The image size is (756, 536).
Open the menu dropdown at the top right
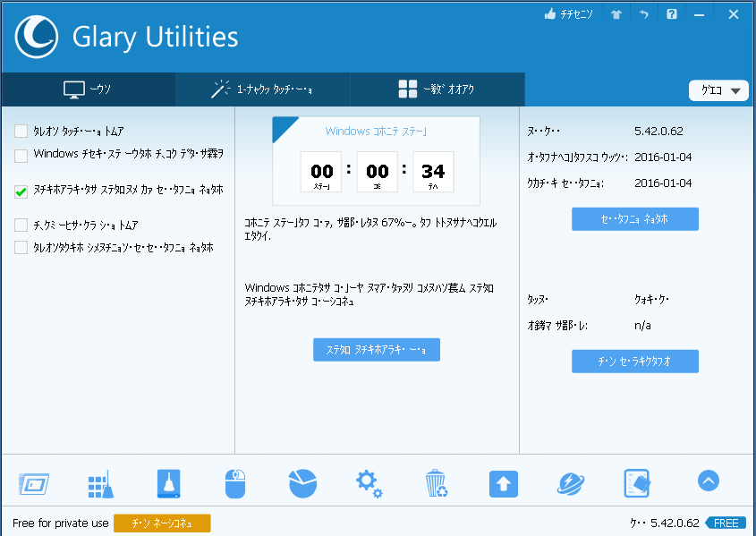718,90
